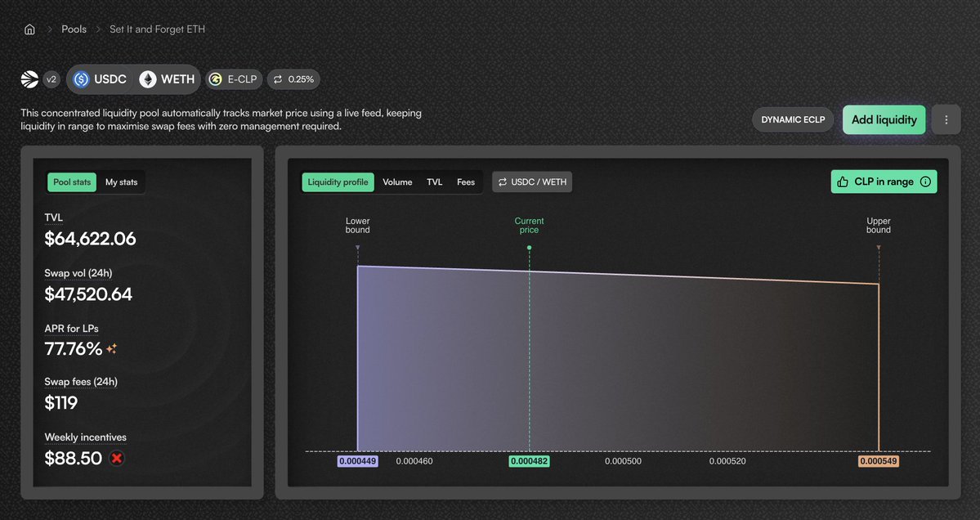Viewport: 980px width, 520px height.
Task: Select the WETH token icon
Action: pos(147,79)
